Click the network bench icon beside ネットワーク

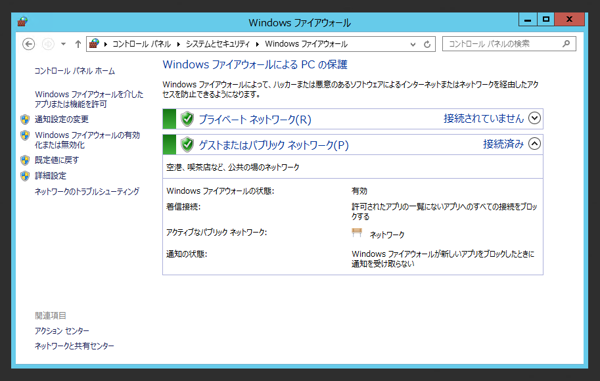coord(357,232)
